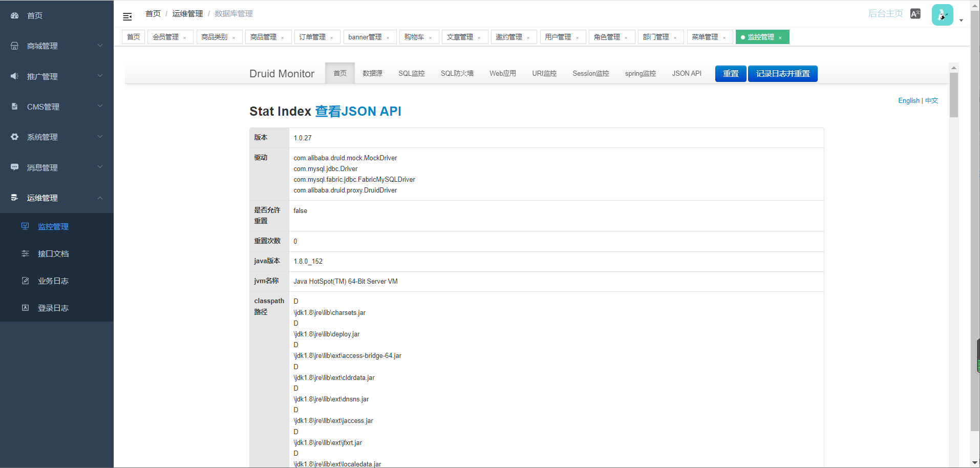Click the edit icon beside 业务日志
This screenshot has height=468, width=980.
pyautogui.click(x=25, y=281)
